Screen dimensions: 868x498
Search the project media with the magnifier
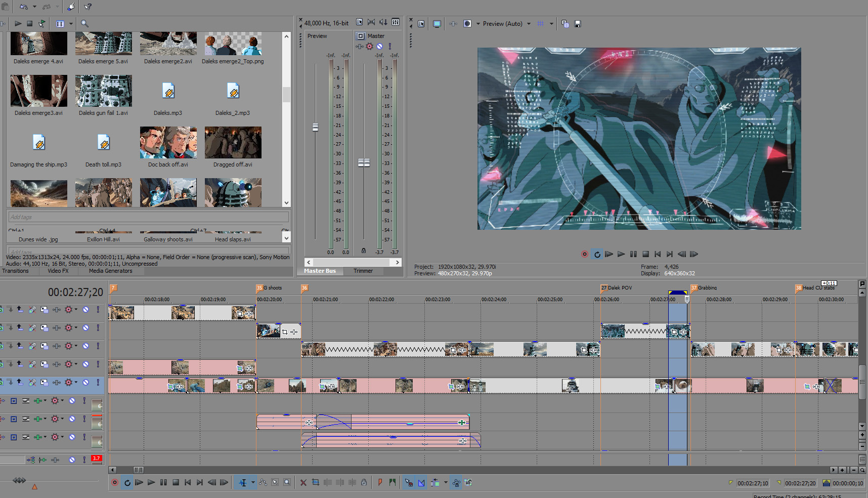(x=84, y=23)
